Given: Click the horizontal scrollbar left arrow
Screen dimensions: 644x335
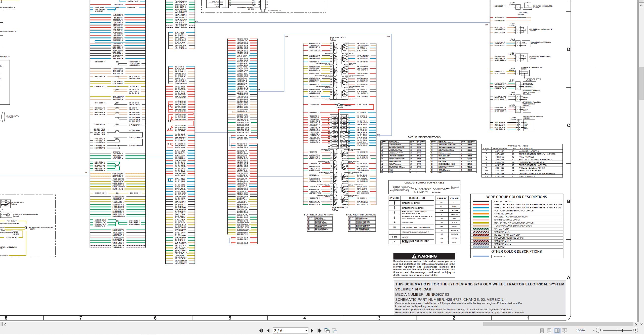Looking at the screenshot, I should click(x=5, y=324).
